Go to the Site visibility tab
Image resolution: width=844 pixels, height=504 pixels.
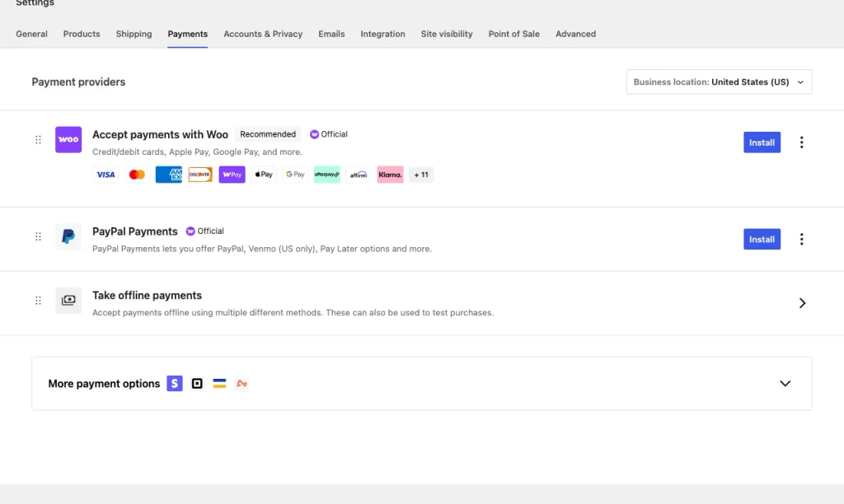coord(447,34)
